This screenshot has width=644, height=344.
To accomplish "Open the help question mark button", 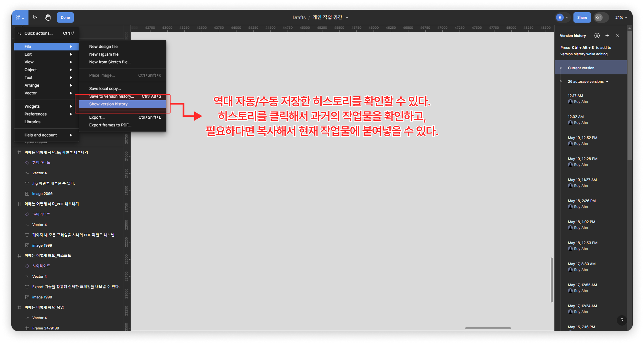I will click(x=622, y=320).
